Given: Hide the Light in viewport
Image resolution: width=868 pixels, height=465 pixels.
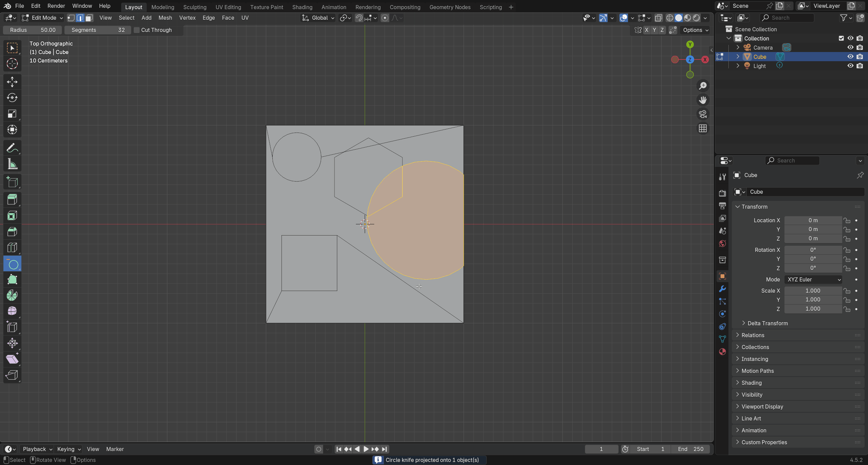Looking at the screenshot, I should 850,66.
